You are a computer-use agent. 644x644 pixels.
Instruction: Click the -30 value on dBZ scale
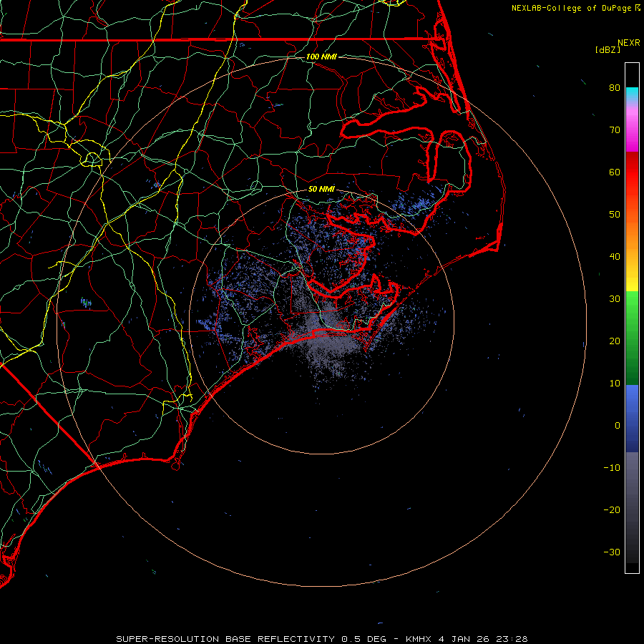[612, 552]
